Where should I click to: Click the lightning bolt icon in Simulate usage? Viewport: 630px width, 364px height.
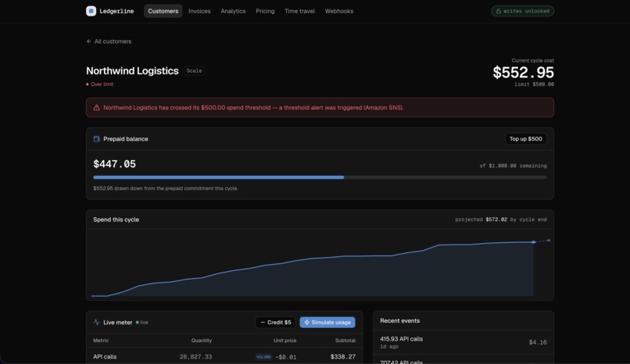point(307,323)
